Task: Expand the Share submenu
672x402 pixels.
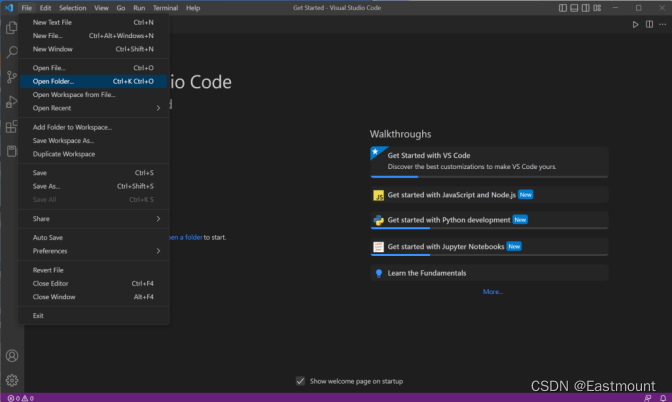Action: pos(93,219)
